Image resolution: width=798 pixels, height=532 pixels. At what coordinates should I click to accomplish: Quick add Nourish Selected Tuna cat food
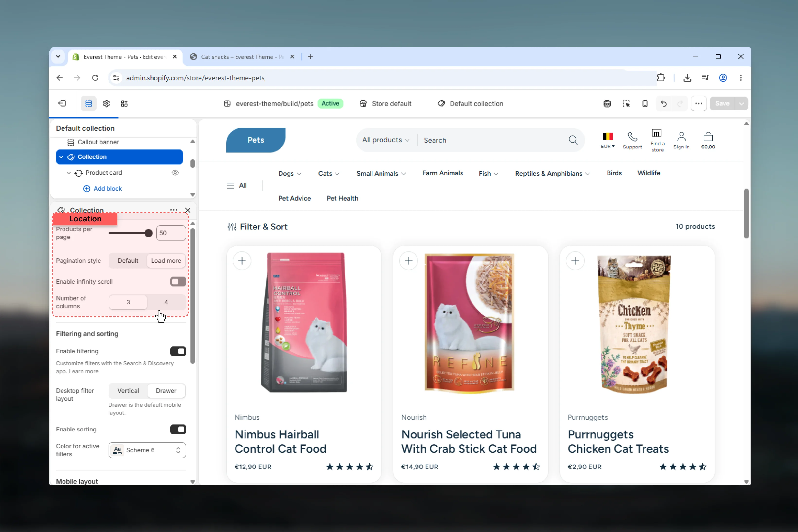point(408,261)
